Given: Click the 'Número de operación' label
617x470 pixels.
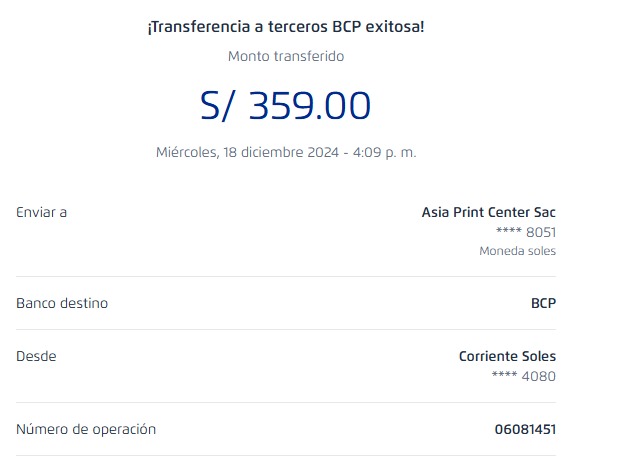Looking at the screenshot, I should [x=86, y=429].
